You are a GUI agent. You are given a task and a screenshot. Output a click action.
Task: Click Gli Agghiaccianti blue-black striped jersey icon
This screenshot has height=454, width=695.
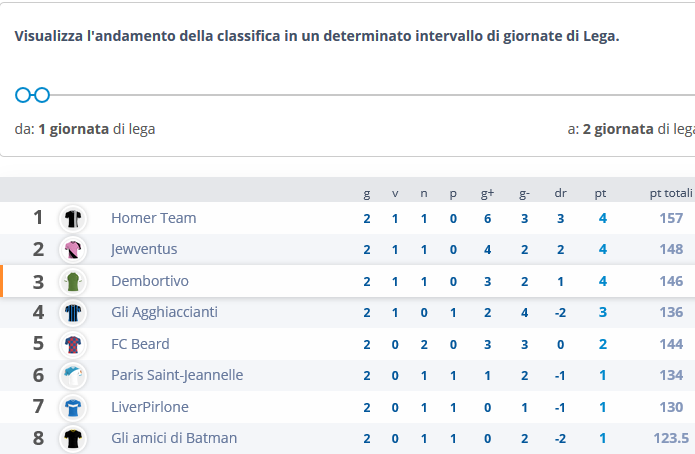click(x=73, y=313)
